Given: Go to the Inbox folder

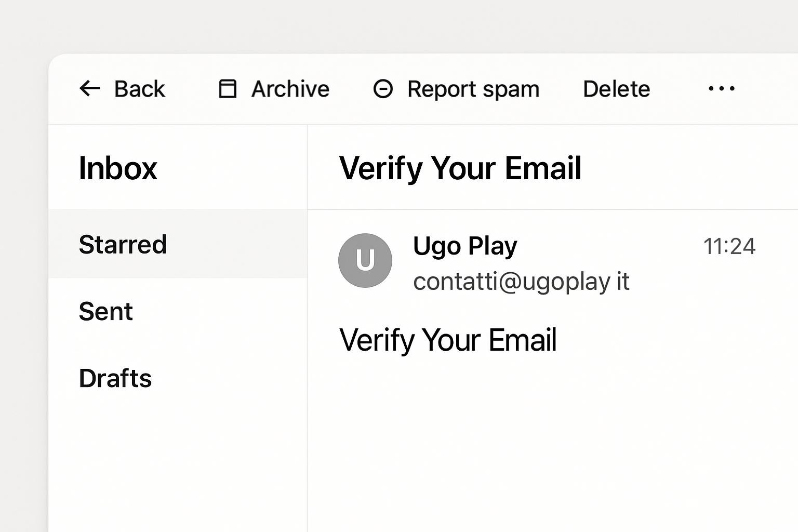Looking at the screenshot, I should click(x=118, y=168).
